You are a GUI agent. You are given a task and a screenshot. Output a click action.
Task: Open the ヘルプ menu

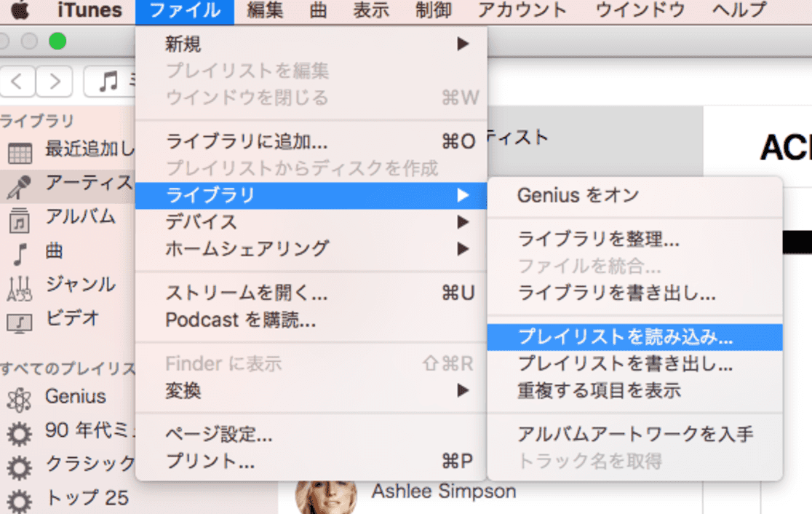tap(739, 10)
